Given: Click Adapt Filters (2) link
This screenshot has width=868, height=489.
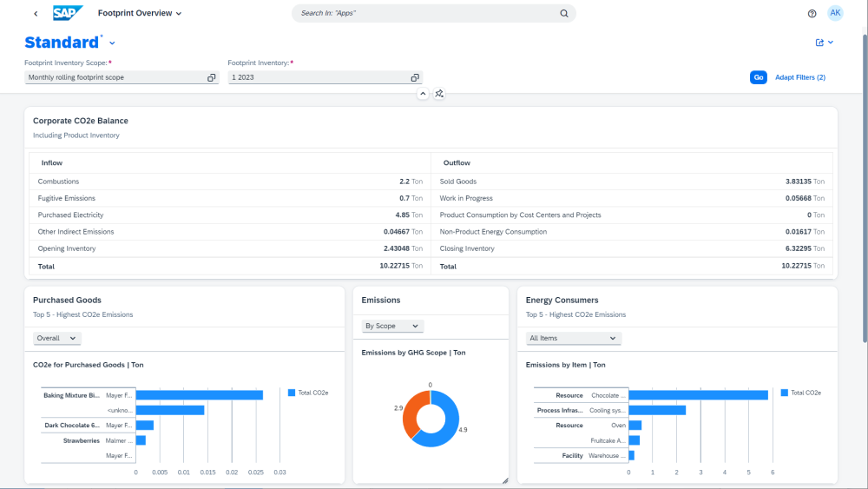Looking at the screenshot, I should (799, 77).
